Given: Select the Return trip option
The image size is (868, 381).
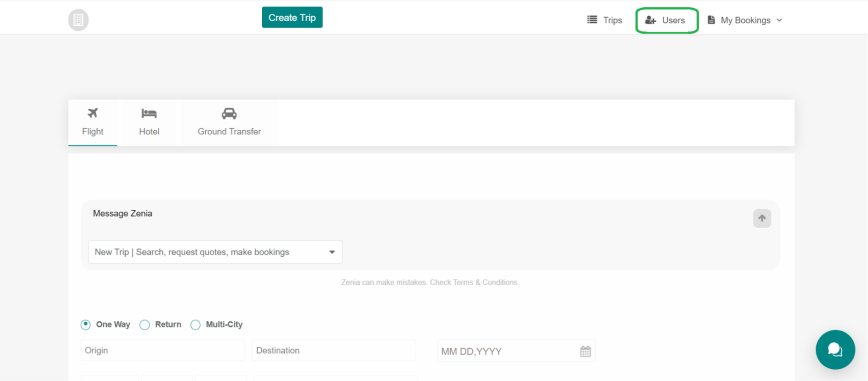Looking at the screenshot, I should [145, 325].
